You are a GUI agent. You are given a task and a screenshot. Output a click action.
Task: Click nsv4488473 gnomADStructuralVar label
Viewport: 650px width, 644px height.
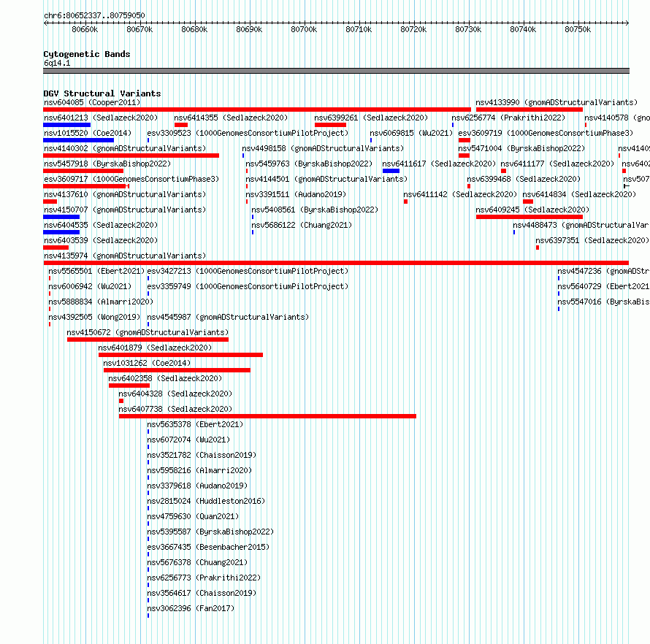(x=581, y=225)
